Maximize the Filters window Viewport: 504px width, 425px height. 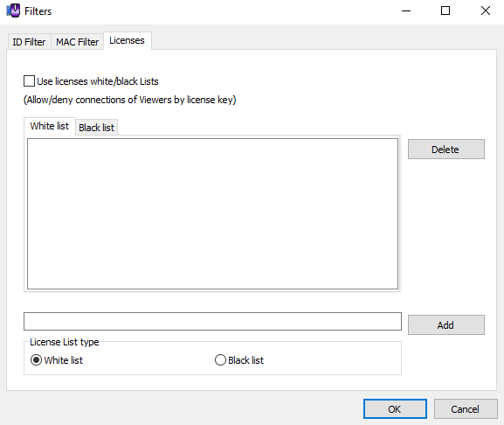[445, 11]
